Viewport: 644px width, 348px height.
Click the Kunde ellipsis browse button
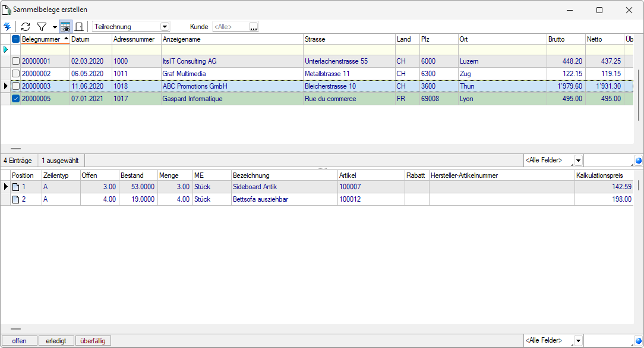[x=254, y=27]
